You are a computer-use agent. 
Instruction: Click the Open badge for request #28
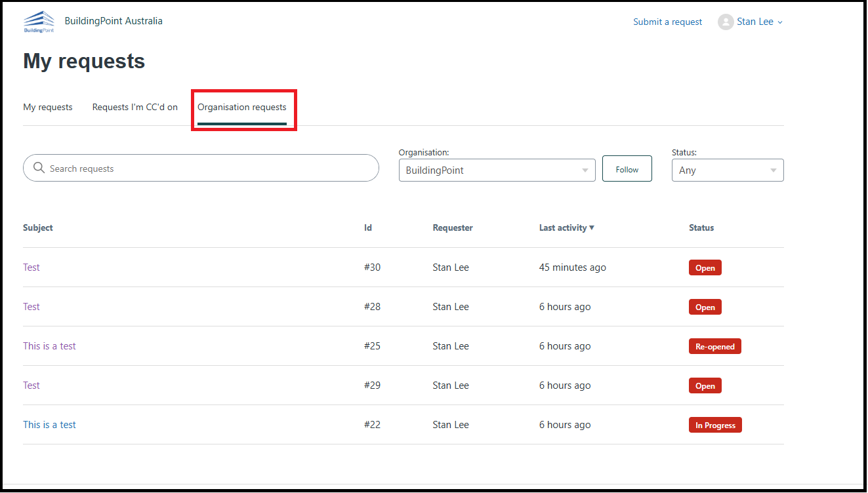click(705, 306)
